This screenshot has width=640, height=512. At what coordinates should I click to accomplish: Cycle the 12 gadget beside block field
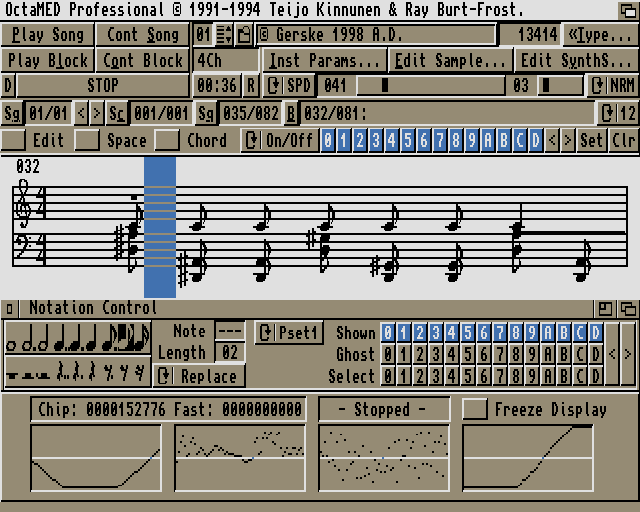(618, 113)
